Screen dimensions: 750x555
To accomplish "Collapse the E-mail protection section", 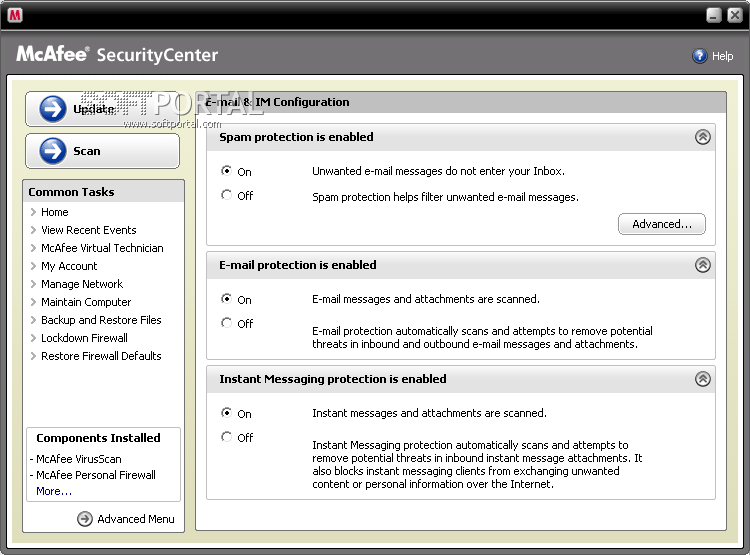I will point(702,265).
